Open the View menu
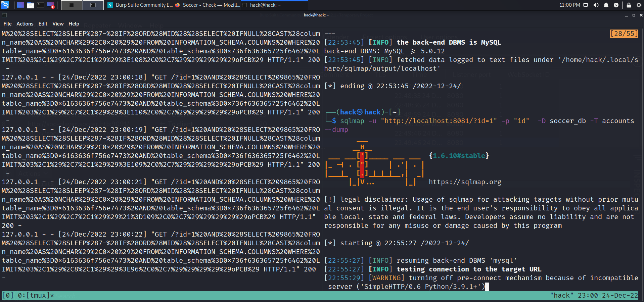The height and width of the screenshot is (302, 644). [x=58, y=24]
